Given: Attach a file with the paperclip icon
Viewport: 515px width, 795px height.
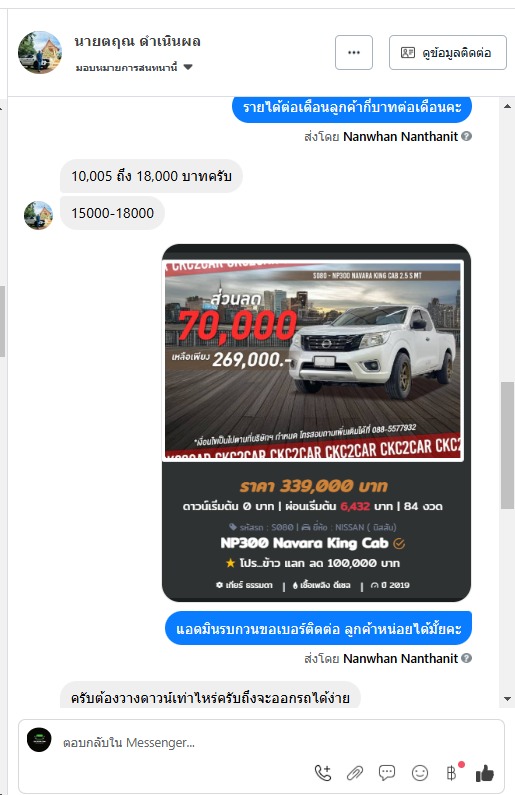Looking at the screenshot, I should pos(355,773).
